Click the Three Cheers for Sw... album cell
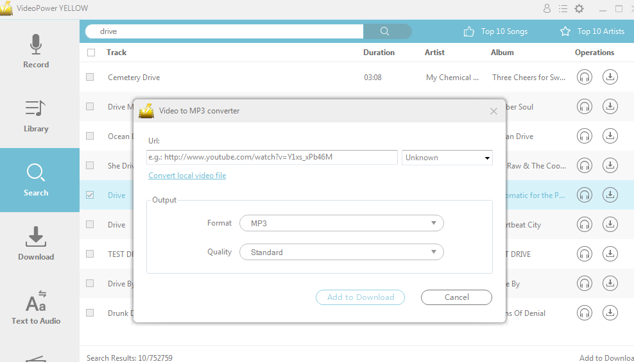Screen dimensions: 634x364 click(x=529, y=77)
